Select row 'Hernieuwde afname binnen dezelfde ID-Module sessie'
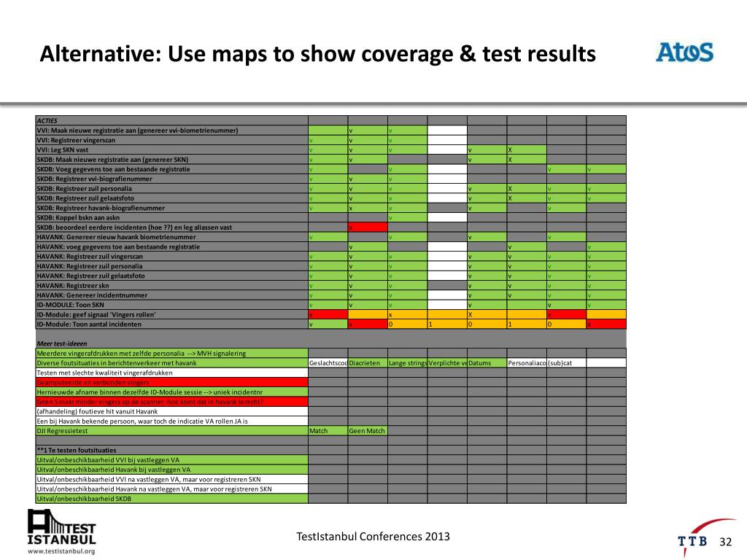The height and width of the screenshot is (560, 747). pyautogui.click(x=172, y=392)
